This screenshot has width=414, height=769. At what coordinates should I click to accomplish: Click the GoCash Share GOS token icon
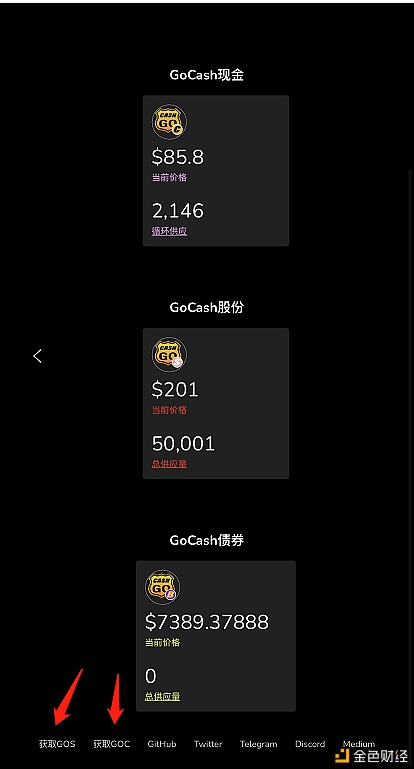(x=169, y=354)
